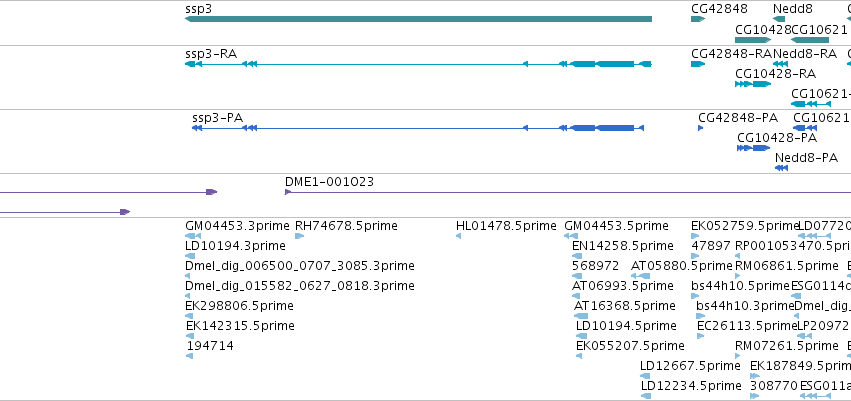Select the 47897 feature label
Image resolution: width=851 pixels, height=401 pixels.
coord(711,246)
